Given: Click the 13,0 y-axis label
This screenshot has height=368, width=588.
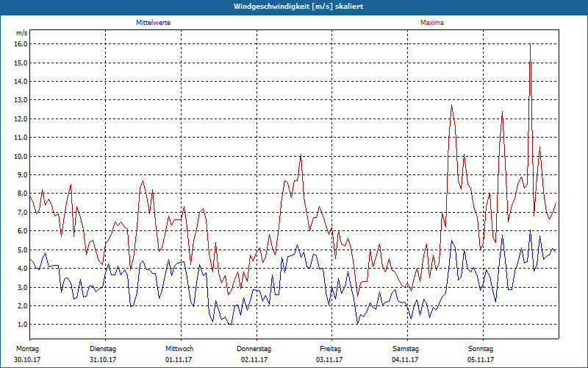Looking at the screenshot, I should (22, 100).
